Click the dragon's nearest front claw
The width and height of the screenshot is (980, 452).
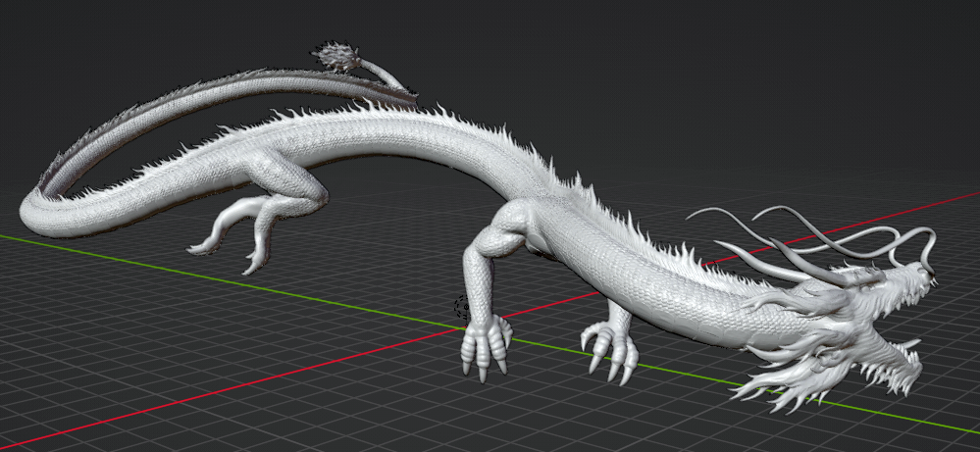485,347
